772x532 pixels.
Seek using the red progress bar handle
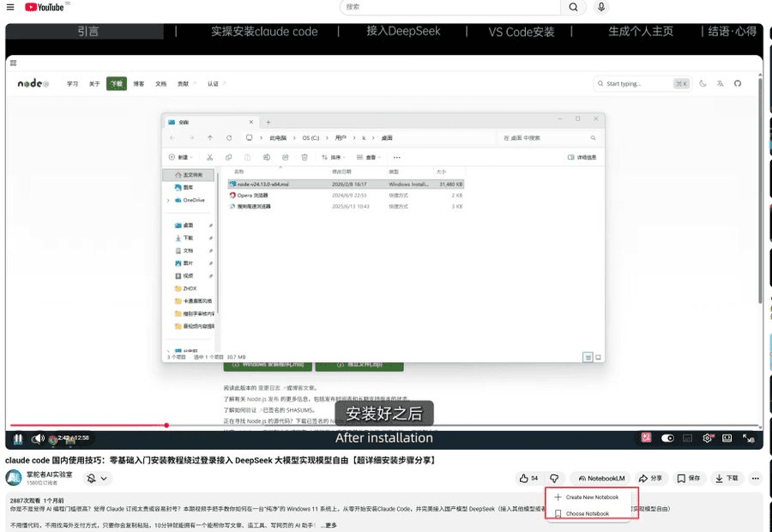[x=166, y=425]
